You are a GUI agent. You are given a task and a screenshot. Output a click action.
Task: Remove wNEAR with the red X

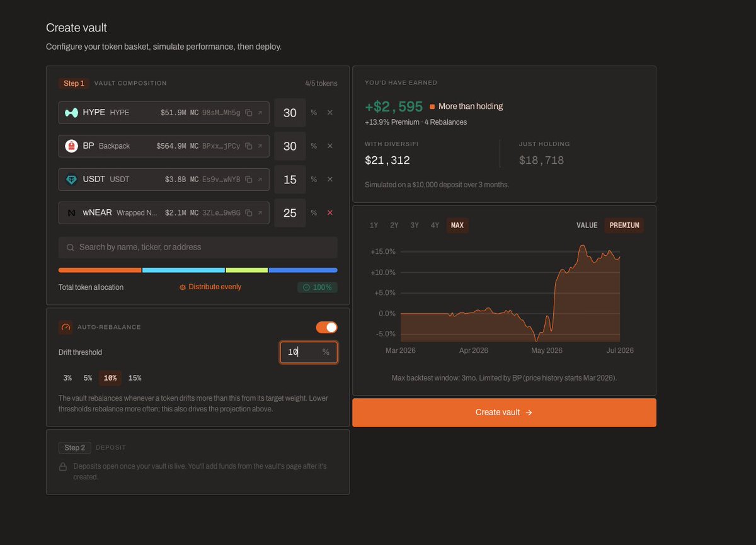tap(330, 213)
